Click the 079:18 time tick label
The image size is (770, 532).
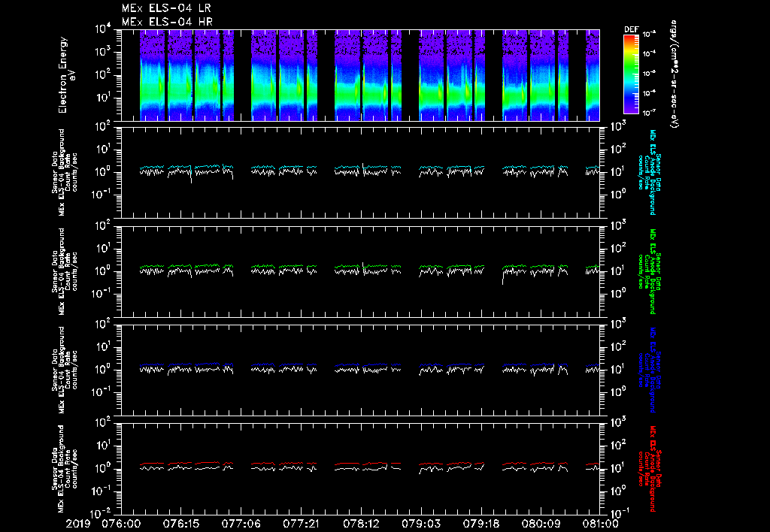click(x=481, y=524)
